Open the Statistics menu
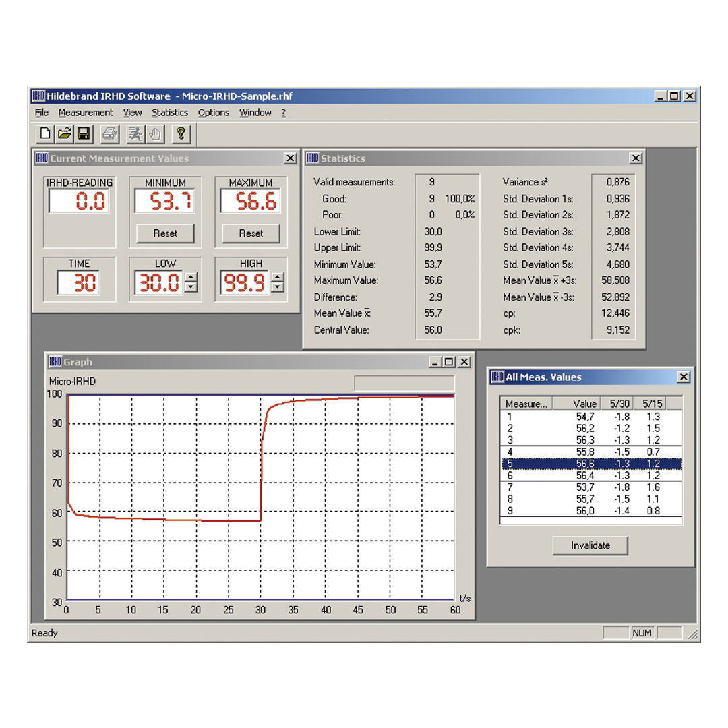Screen dimensions: 728x728 pos(170,113)
